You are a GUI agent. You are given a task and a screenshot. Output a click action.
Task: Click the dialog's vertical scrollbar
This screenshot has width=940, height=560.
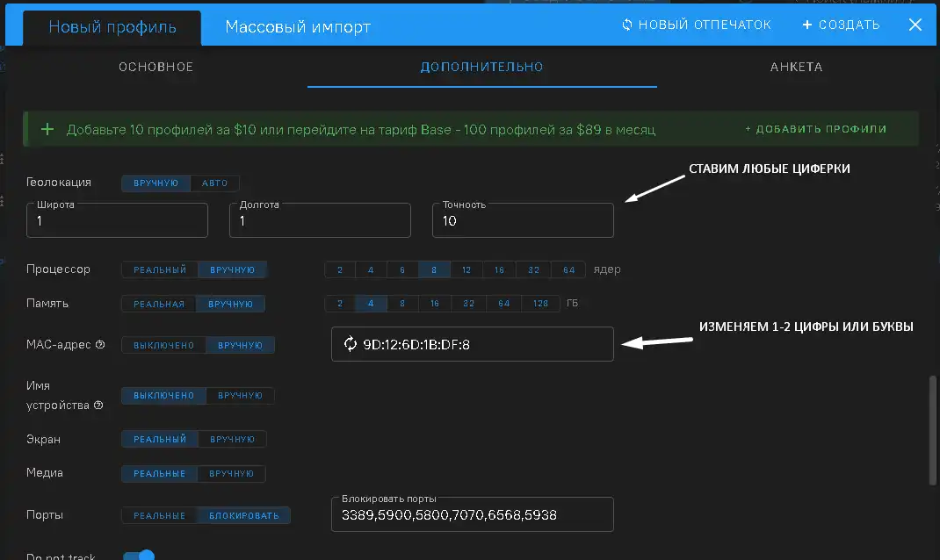932,431
